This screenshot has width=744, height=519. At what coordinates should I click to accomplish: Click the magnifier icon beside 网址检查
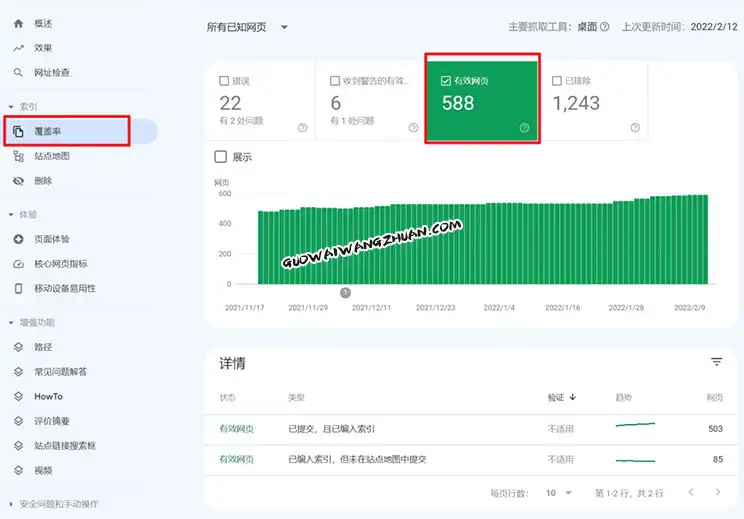18,73
